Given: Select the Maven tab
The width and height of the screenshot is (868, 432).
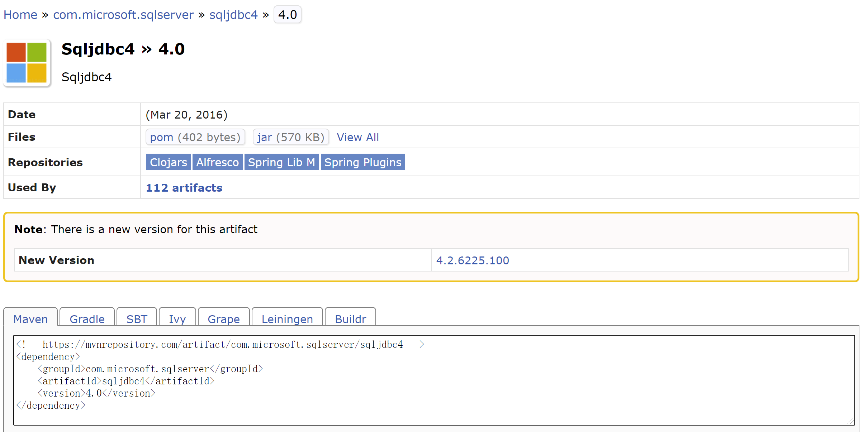Looking at the screenshot, I should coord(30,319).
